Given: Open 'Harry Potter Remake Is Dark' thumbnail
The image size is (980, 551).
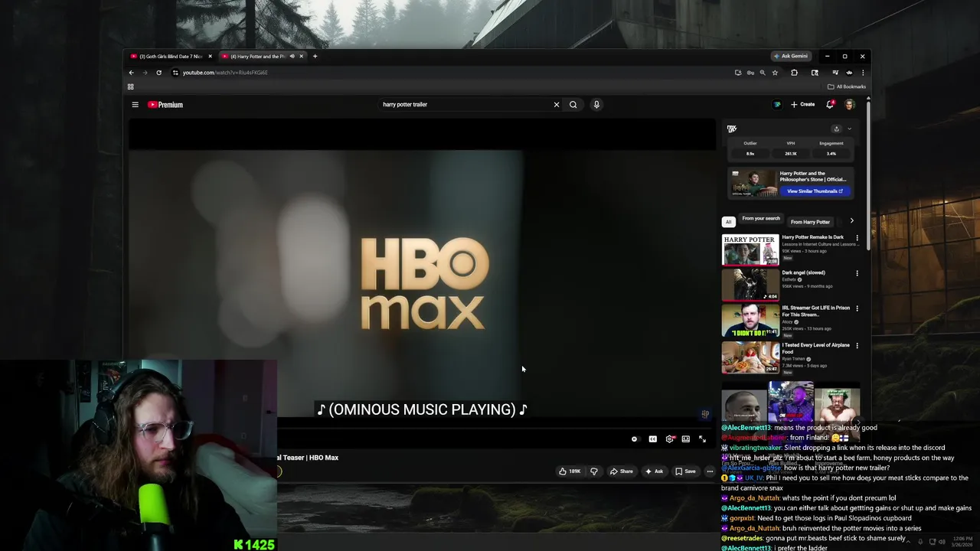Looking at the screenshot, I should point(750,249).
